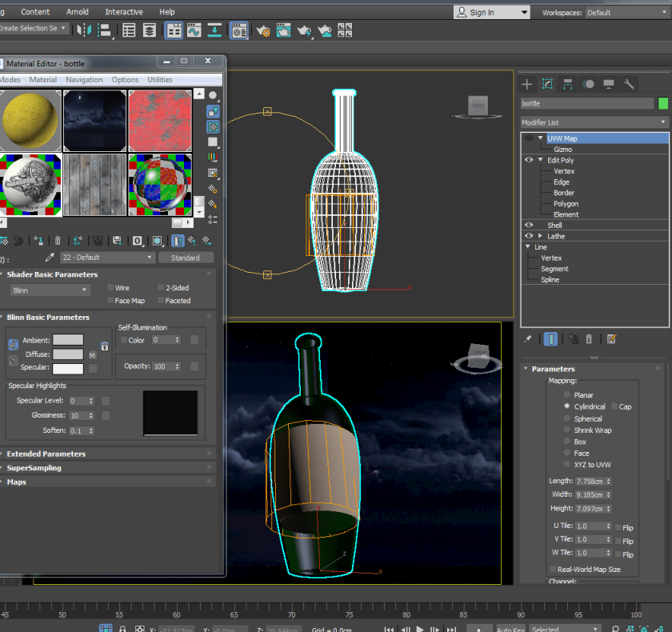
Task: Click the Standard material type button
Action: pos(186,258)
